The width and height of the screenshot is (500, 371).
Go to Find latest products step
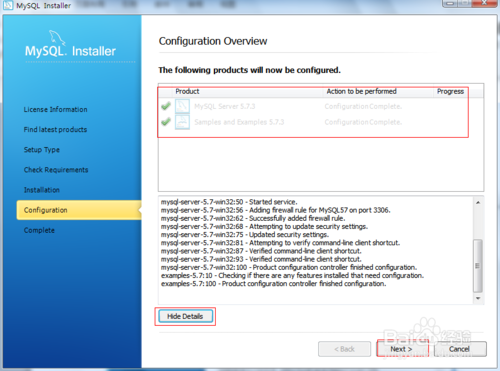[x=55, y=129]
